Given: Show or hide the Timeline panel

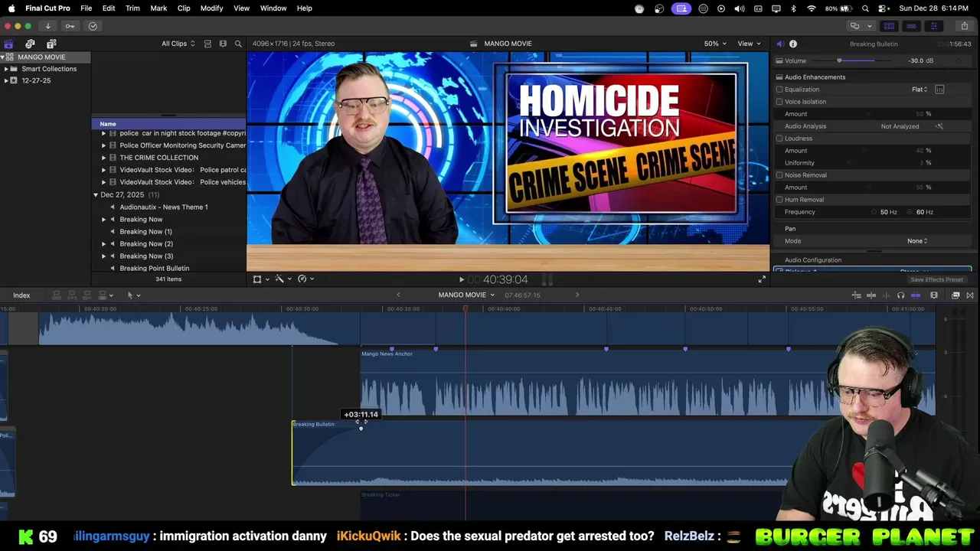Looking at the screenshot, I should coord(911,26).
